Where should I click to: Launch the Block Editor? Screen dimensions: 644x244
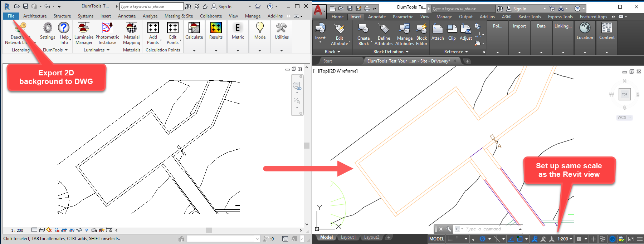click(x=422, y=34)
